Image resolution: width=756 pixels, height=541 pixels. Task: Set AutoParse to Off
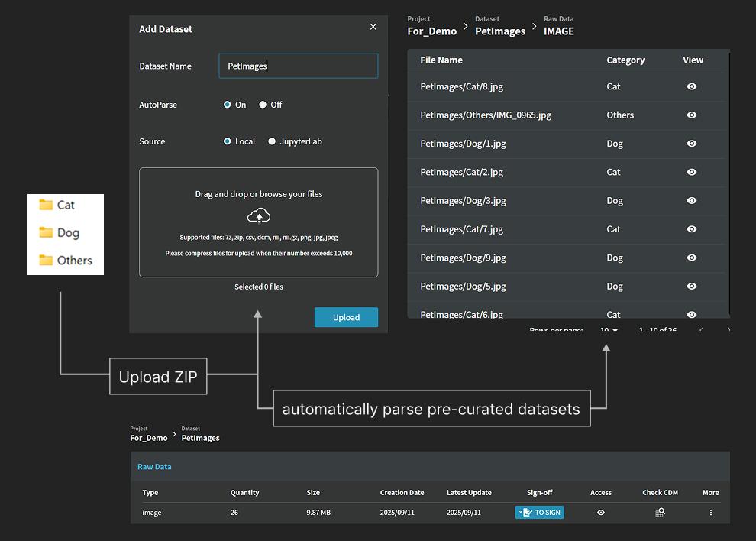point(263,105)
